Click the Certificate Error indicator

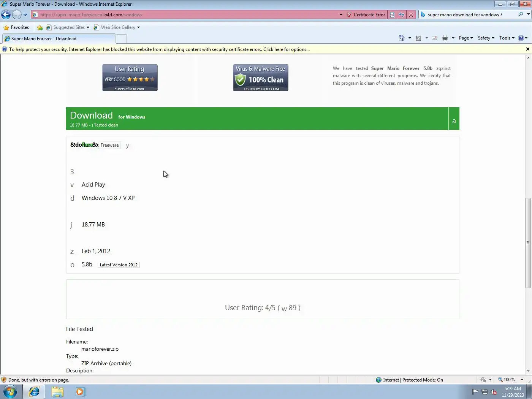pyautogui.click(x=366, y=15)
